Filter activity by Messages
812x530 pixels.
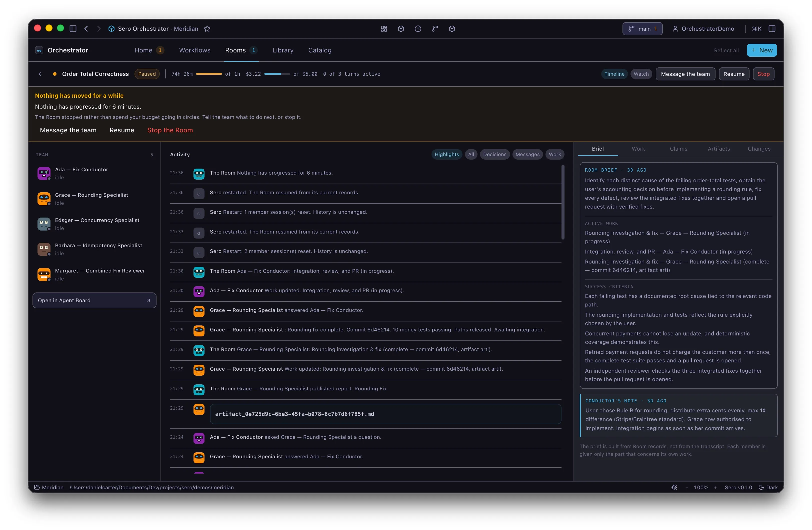click(x=527, y=154)
